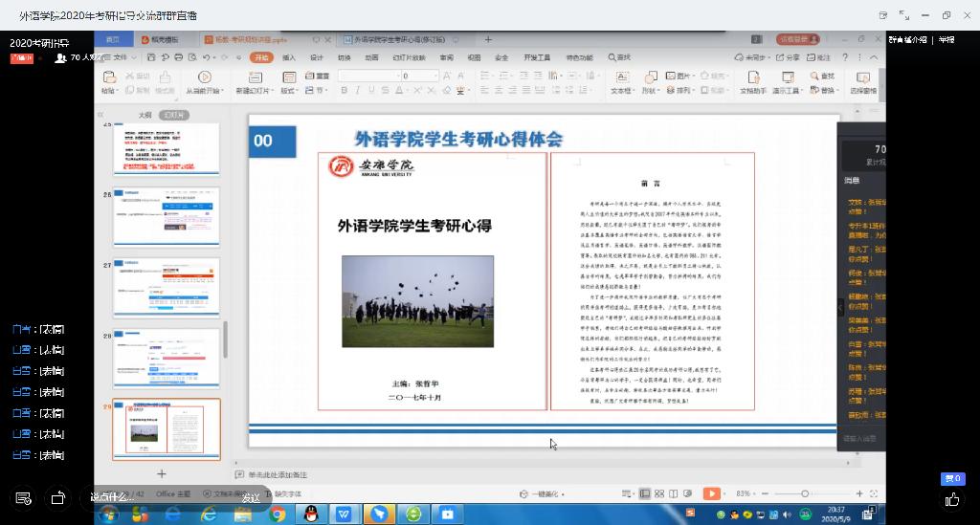This screenshot has width=980, height=525.
Task: Insert a 文本框 text box
Action: click(x=621, y=77)
